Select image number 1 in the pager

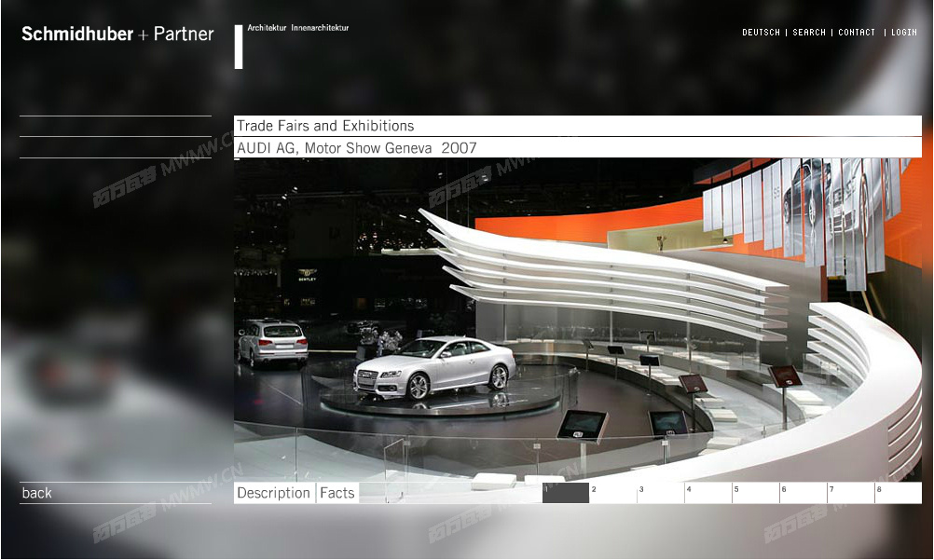(x=565, y=493)
